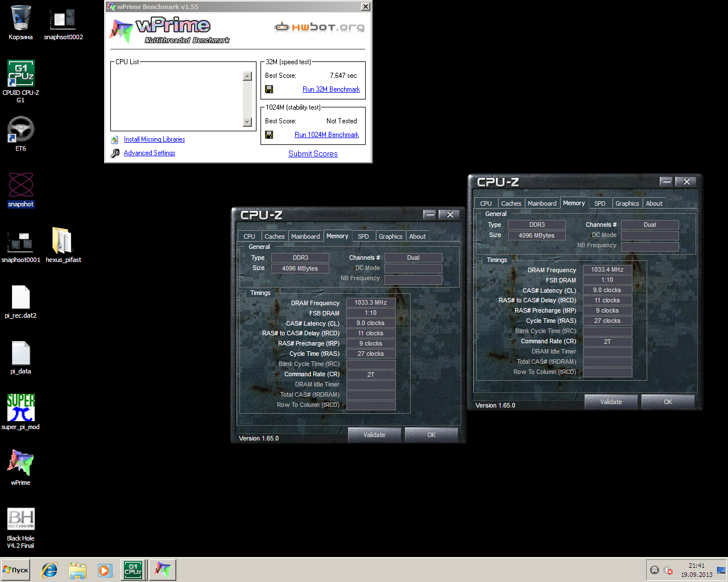Click the Install Missing Libraries icon

tap(115, 139)
